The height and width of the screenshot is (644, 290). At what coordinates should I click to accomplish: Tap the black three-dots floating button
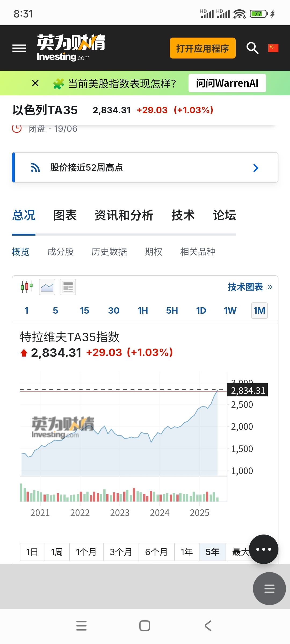(263, 549)
